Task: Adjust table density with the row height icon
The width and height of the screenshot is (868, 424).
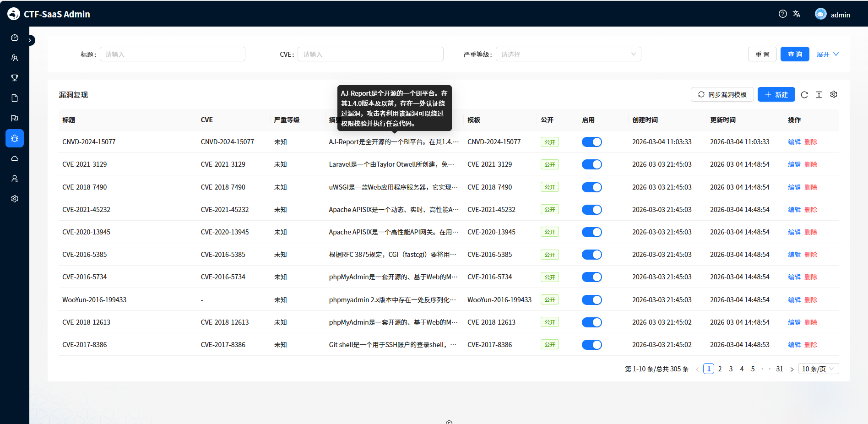Action: [819, 95]
